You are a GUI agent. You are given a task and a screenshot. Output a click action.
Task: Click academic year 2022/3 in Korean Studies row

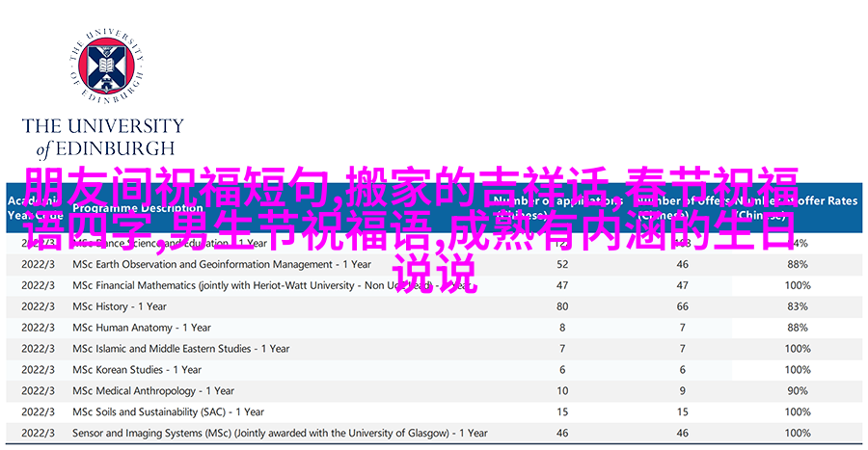(x=39, y=370)
